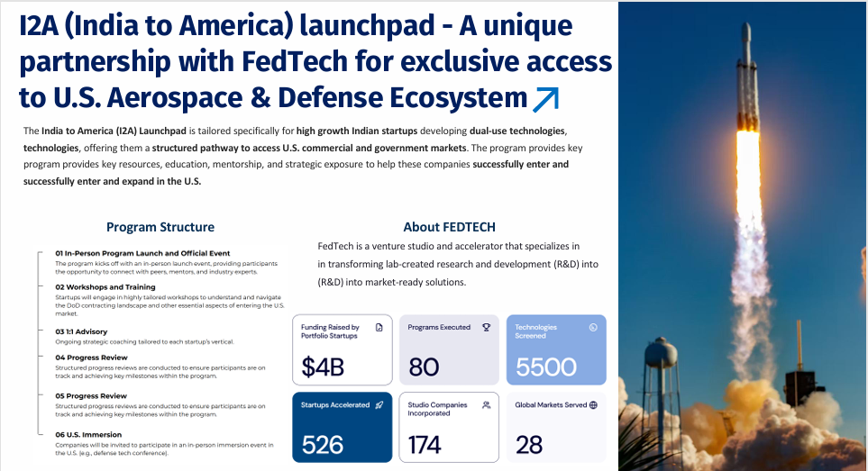Click the circular icon on Technologies Screened card
The image size is (868, 471).
coord(593,327)
